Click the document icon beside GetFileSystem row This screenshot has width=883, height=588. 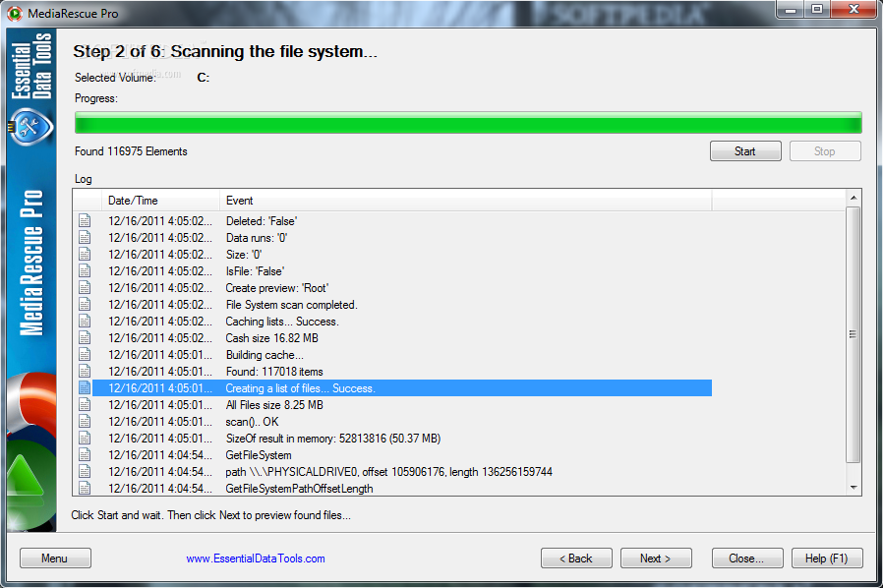coord(85,454)
